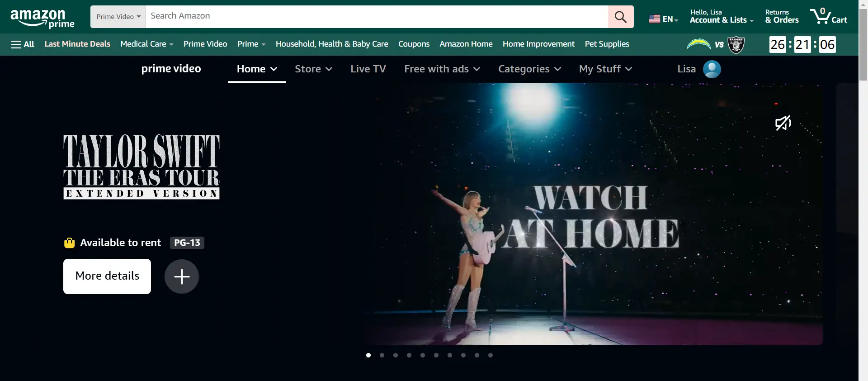The width and height of the screenshot is (868, 381).
Task: Click the Amazon Prime logo
Action: pyautogui.click(x=42, y=19)
